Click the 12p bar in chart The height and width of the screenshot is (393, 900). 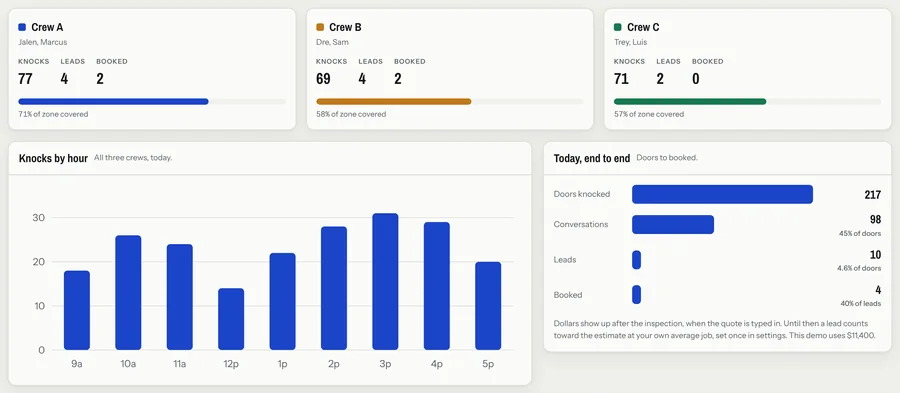(231, 319)
